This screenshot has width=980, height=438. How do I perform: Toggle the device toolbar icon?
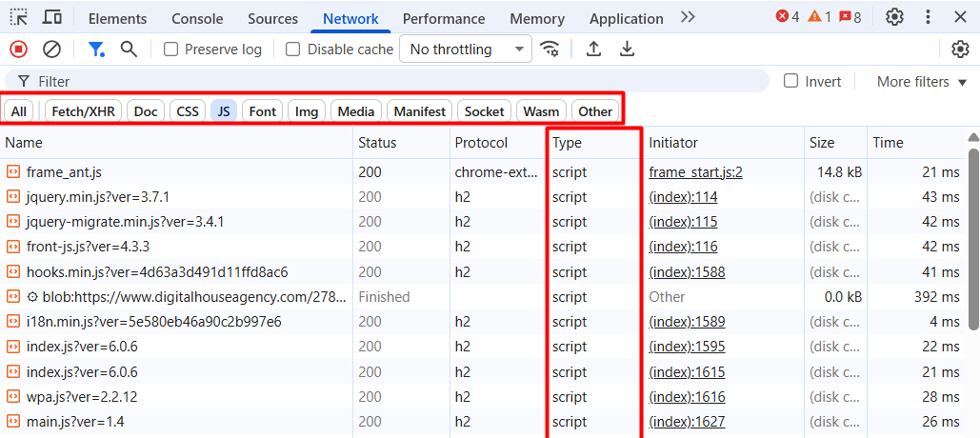[52, 17]
